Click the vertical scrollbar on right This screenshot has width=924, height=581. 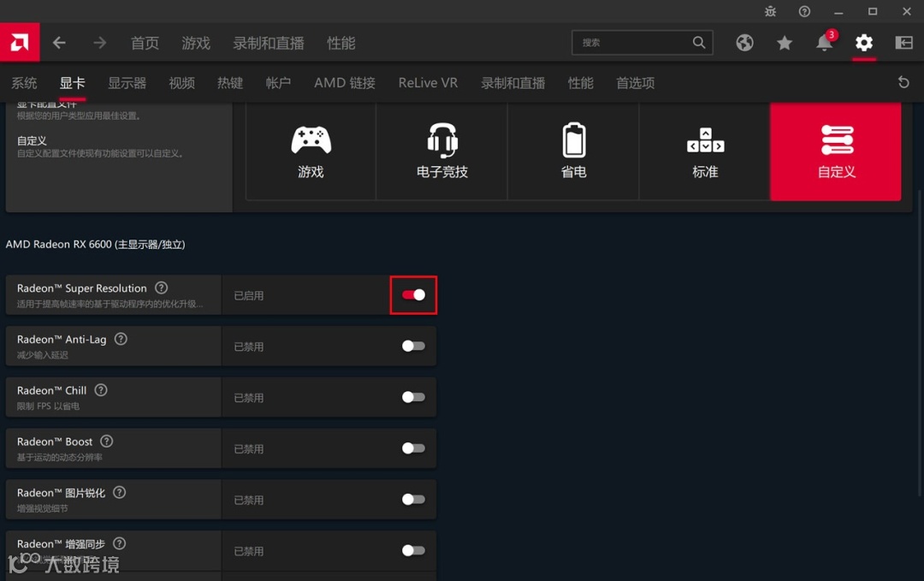coord(921,343)
